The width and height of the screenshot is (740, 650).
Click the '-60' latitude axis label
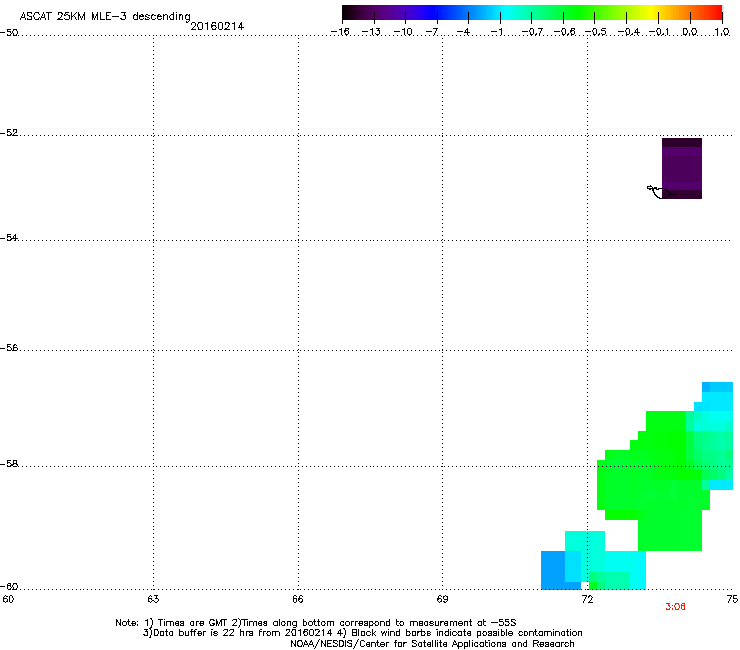click(x=9, y=586)
